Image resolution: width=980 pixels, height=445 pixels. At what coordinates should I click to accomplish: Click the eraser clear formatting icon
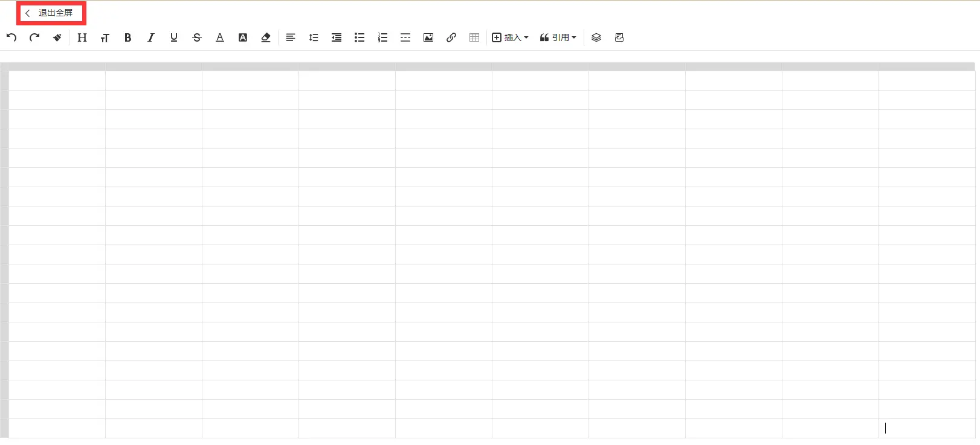[266, 37]
